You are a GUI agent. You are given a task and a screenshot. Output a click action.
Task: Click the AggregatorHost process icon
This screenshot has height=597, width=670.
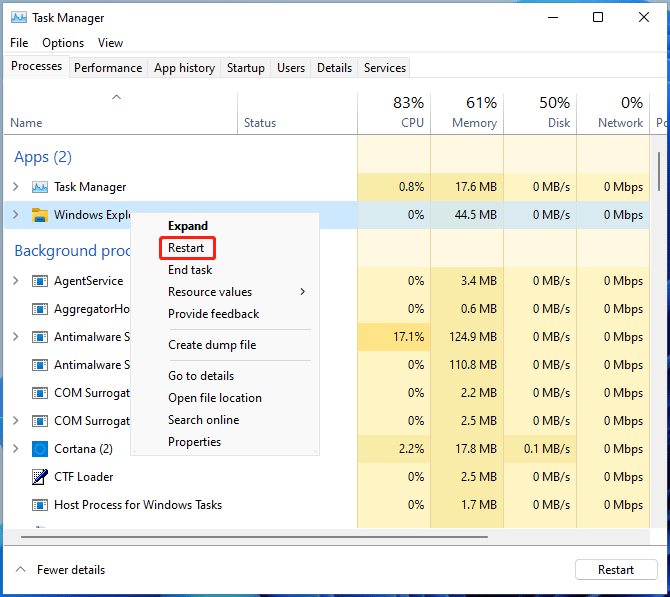40,309
